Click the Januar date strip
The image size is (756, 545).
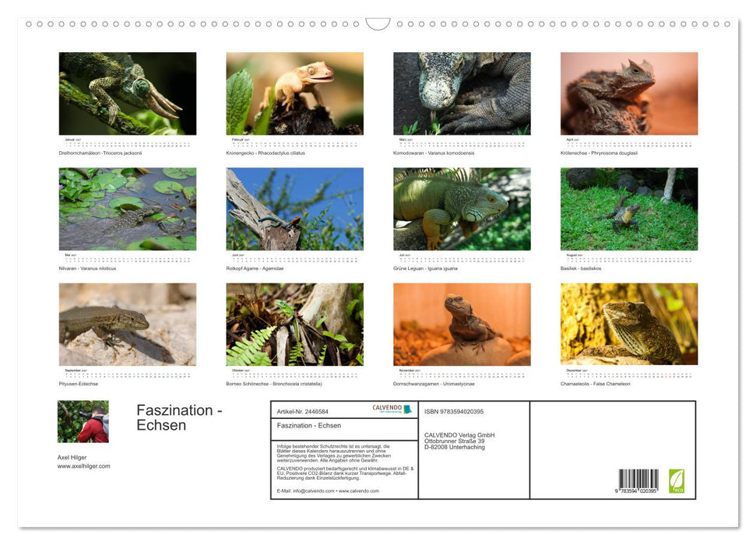point(127,142)
